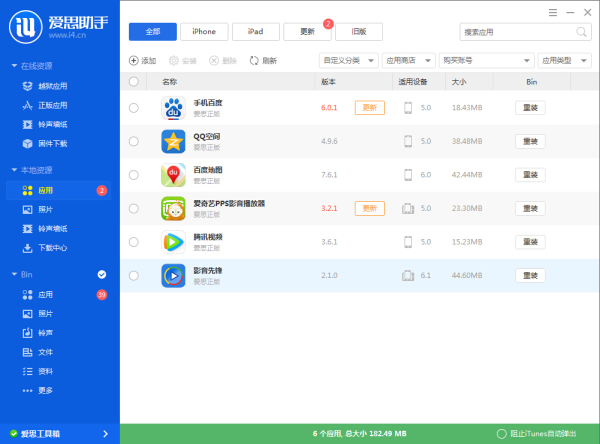Switch to the 全部 tab
Screen dimensions: 600x444
(153, 32)
